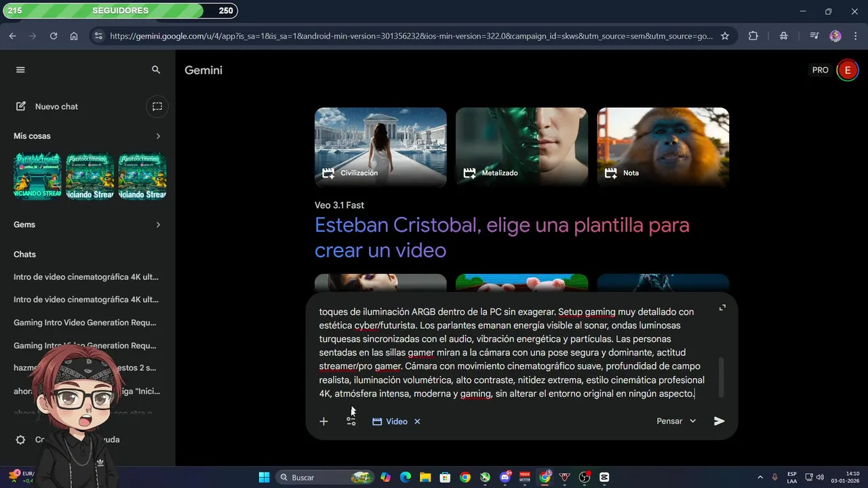The width and height of the screenshot is (868, 488).
Task: Open the Chrome profile avatar
Action: [x=835, y=36]
